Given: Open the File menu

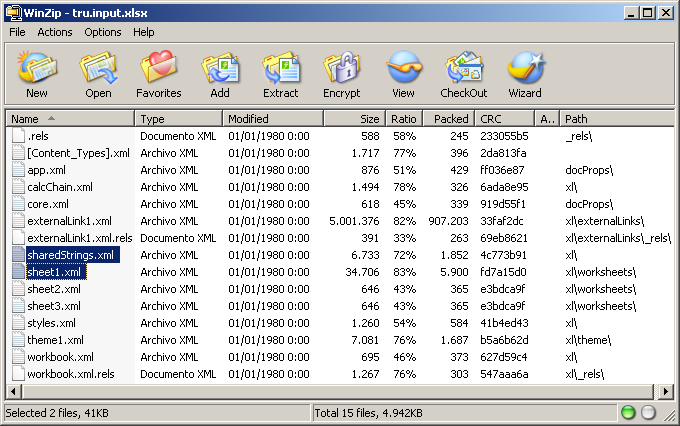Looking at the screenshot, I should point(17,32).
